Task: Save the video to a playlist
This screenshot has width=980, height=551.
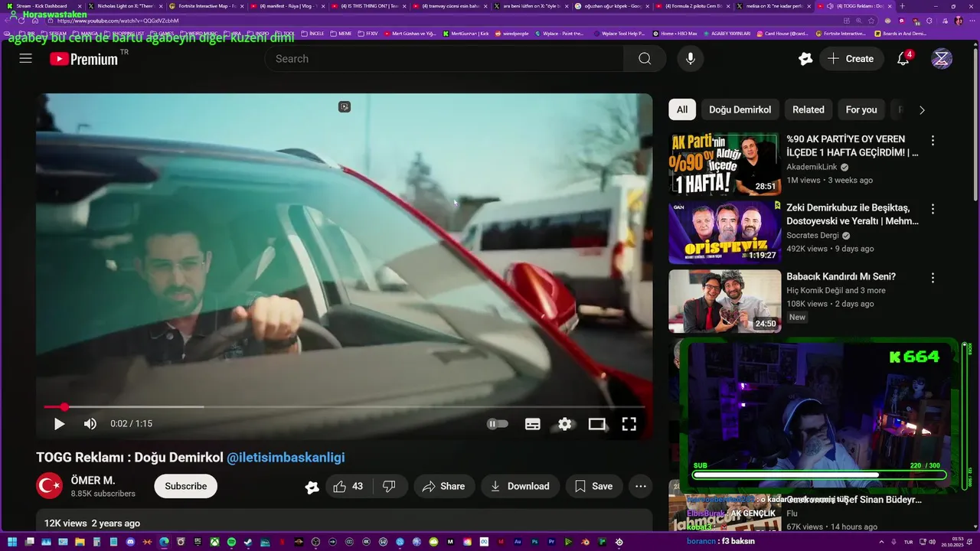Action: (x=594, y=486)
